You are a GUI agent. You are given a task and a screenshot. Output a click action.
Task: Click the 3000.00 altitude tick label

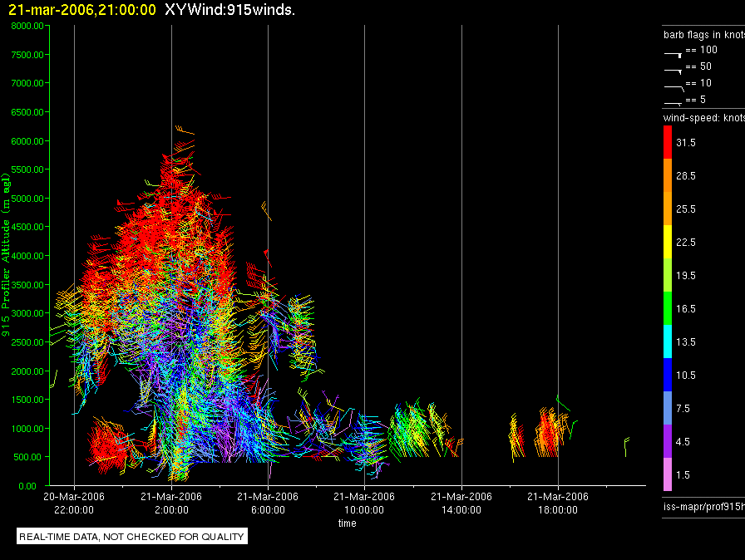(27, 313)
